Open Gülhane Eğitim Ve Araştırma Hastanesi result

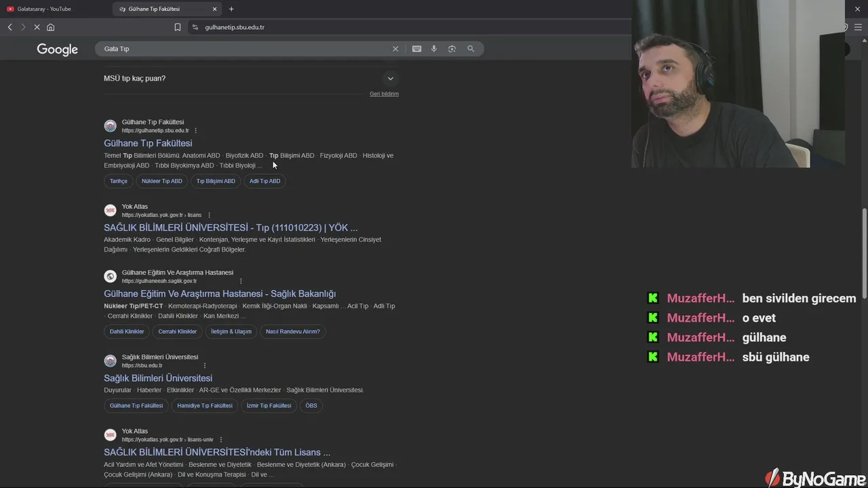click(x=220, y=293)
